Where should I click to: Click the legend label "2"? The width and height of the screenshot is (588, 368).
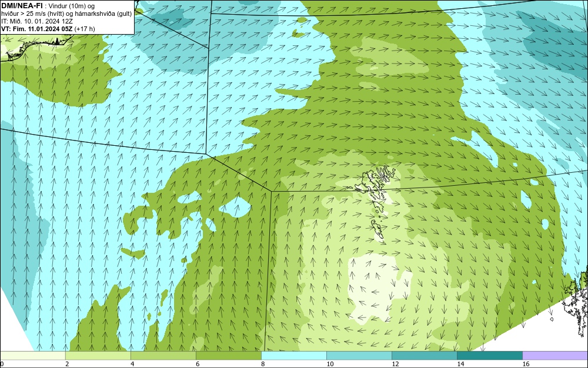pyautogui.click(x=67, y=364)
